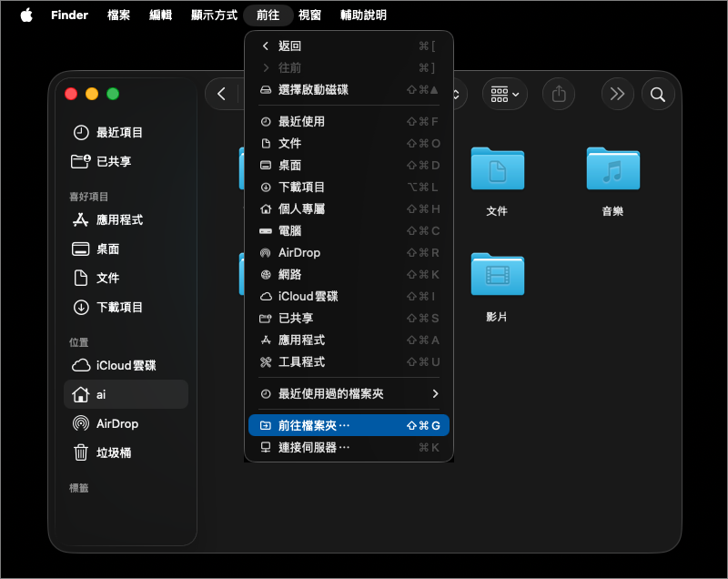Choose 個人專屬 in the Go menu
This screenshot has height=579, width=728.
(x=301, y=208)
